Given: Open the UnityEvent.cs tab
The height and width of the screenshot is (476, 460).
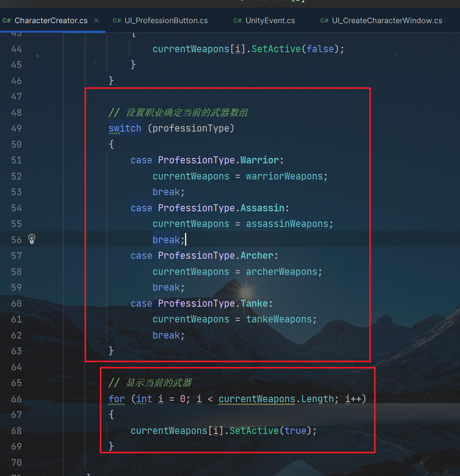Looking at the screenshot, I should click(x=270, y=20).
